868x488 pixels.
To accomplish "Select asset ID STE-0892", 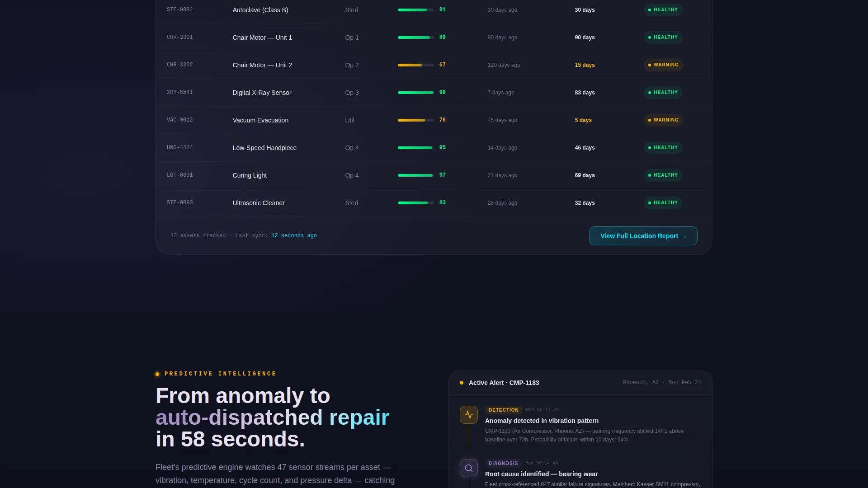I will coord(180,10).
